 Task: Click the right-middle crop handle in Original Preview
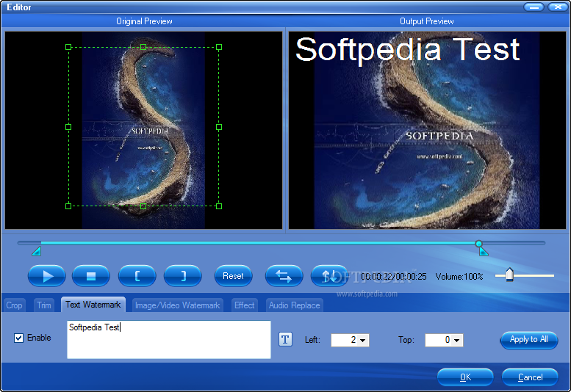[219, 127]
